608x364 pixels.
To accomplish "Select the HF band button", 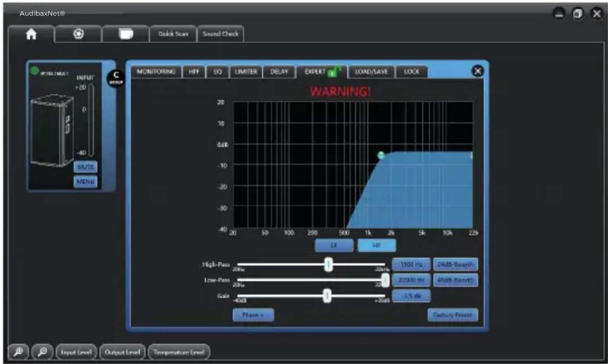I will tap(377, 246).
